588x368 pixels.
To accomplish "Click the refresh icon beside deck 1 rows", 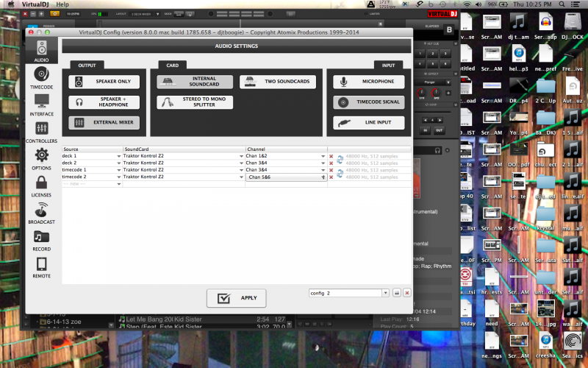I will 340,160.
